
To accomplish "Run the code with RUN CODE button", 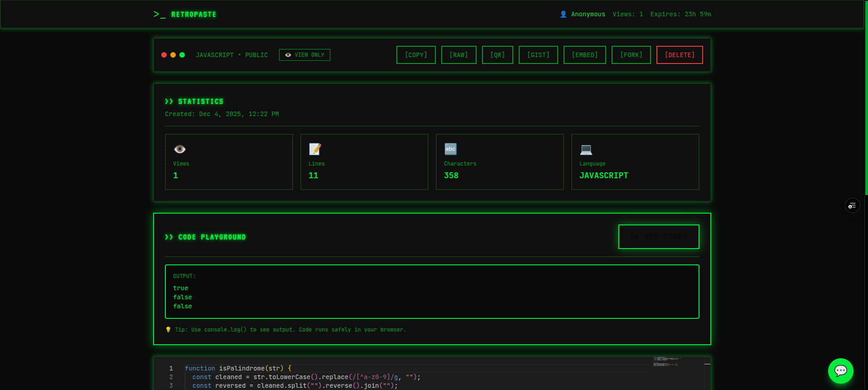I will click(659, 237).
